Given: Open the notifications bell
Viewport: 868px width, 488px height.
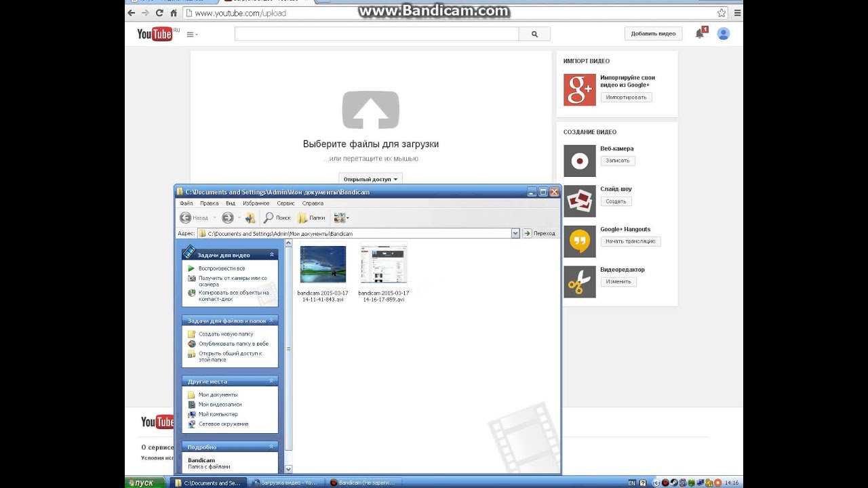Looking at the screenshot, I should click(700, 34).
